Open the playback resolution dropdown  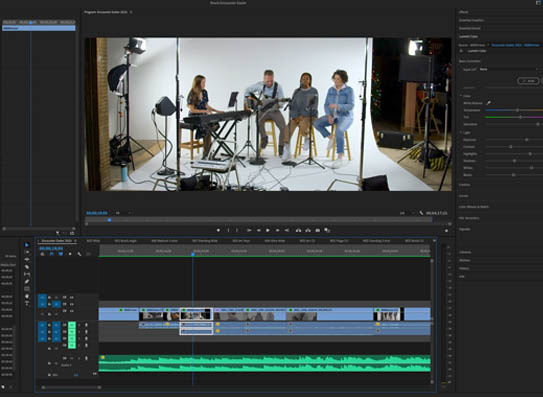tap(407, 213)
